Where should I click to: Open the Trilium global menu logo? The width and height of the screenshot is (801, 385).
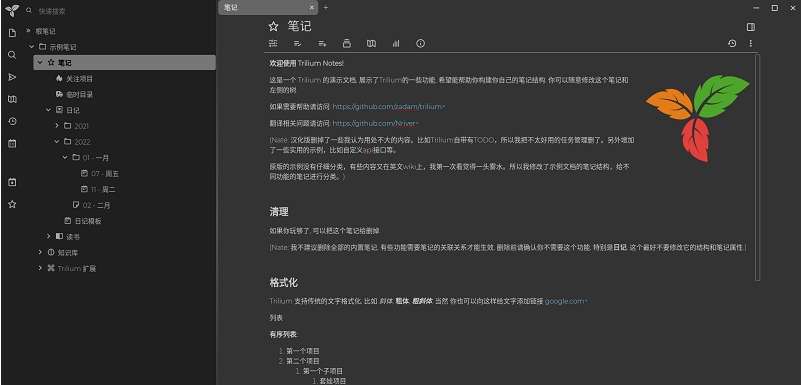click(12, 10)
